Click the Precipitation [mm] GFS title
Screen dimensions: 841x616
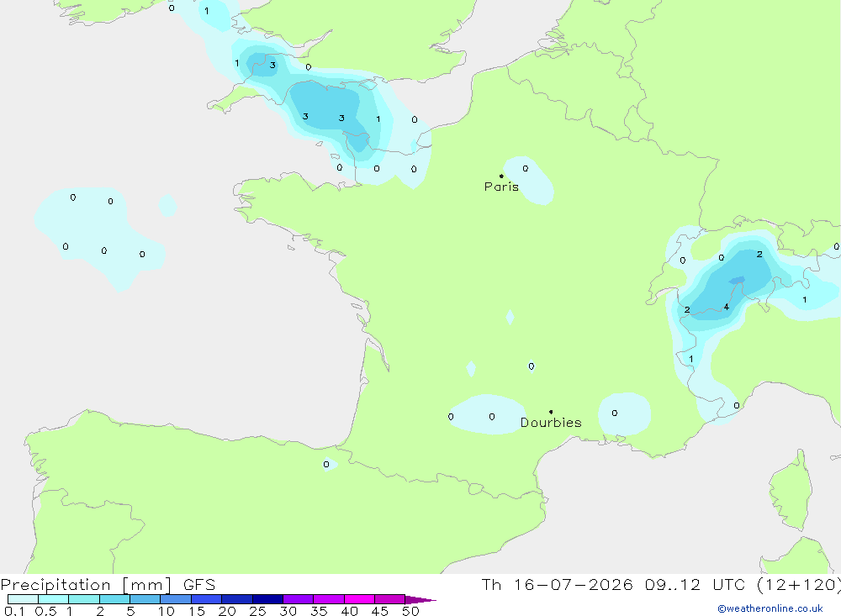pos(108,585)
